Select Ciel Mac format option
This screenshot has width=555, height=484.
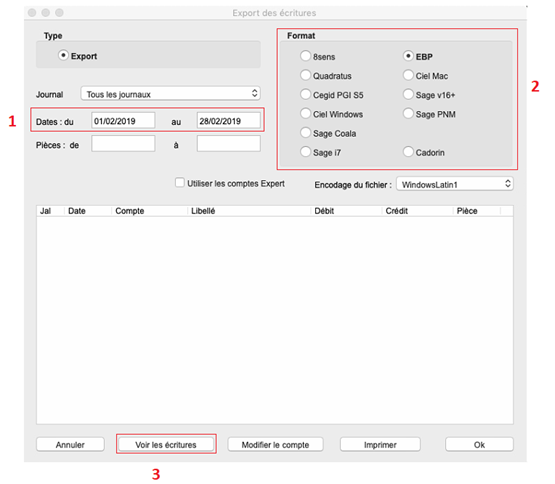pos(408,75)
